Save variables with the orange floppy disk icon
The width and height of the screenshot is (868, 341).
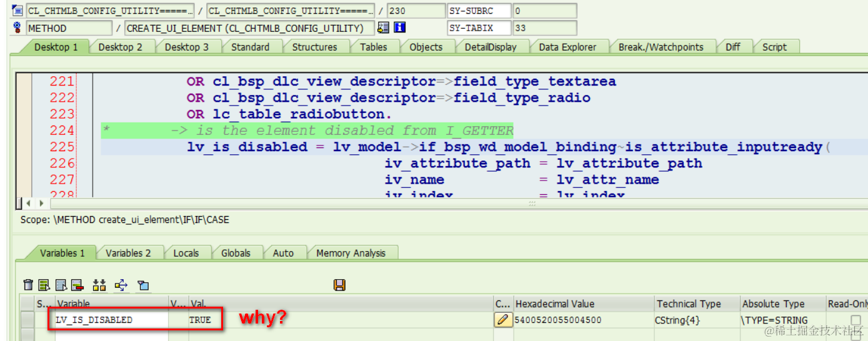pyautogui.click(x=339, y=285)
